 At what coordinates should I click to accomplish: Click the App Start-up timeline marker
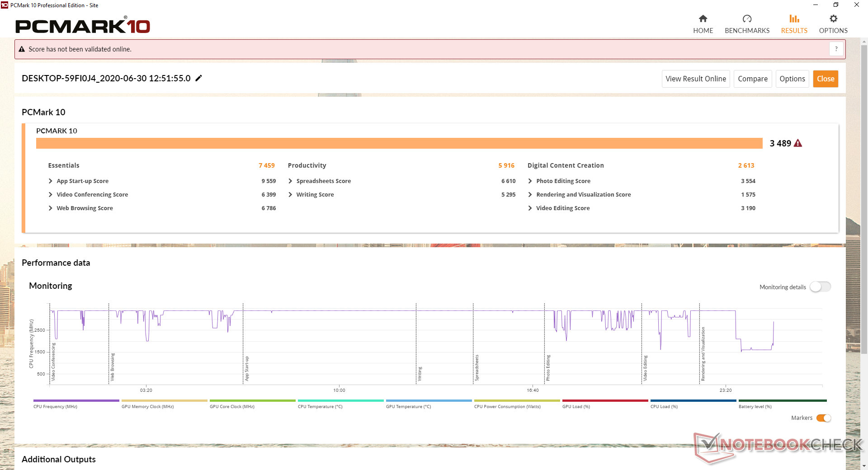click(247, 368)
